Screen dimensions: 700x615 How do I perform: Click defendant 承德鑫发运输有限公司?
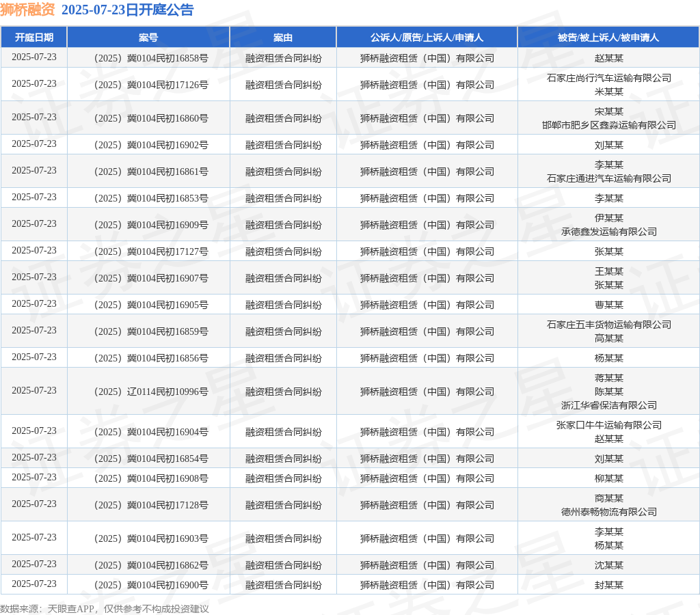[609, 232]
